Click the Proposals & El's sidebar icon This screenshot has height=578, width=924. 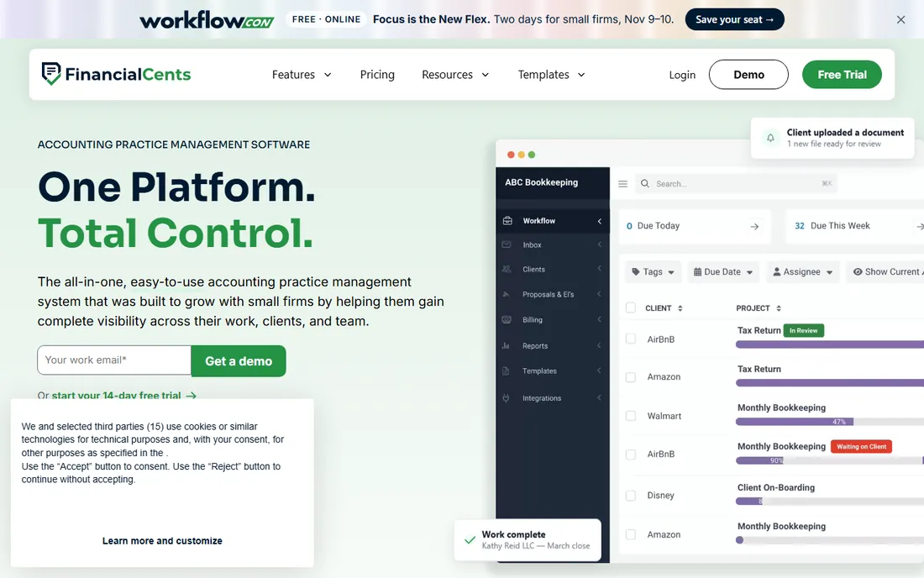(x=507, y=295)
